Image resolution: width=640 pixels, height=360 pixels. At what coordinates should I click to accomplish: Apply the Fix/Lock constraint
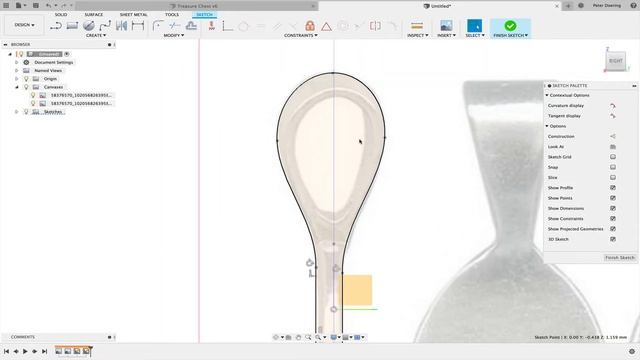pyautogui.click(x=310, y=26)
